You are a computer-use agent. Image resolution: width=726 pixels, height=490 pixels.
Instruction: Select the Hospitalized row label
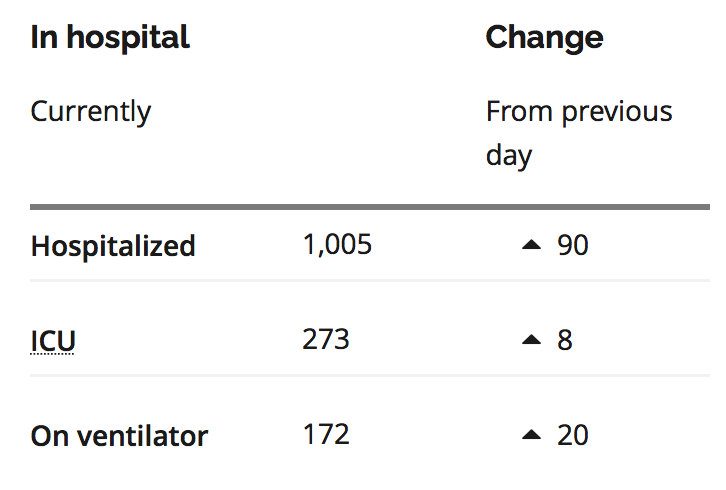click(x=113, y=246)
